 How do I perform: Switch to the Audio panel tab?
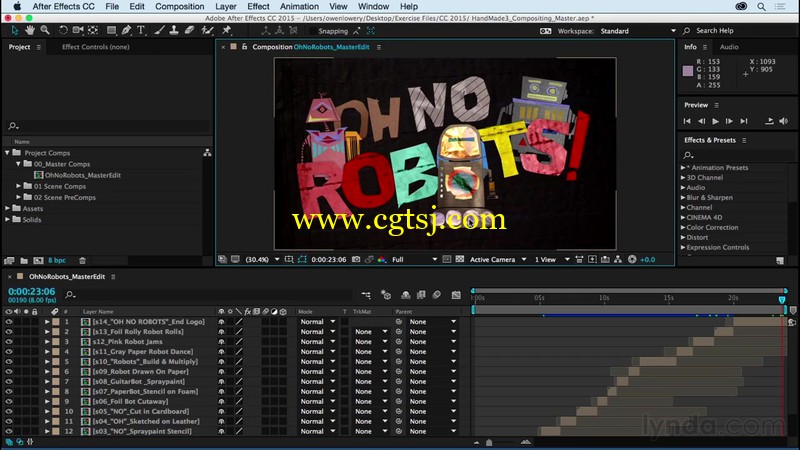(x=729, y=47)
